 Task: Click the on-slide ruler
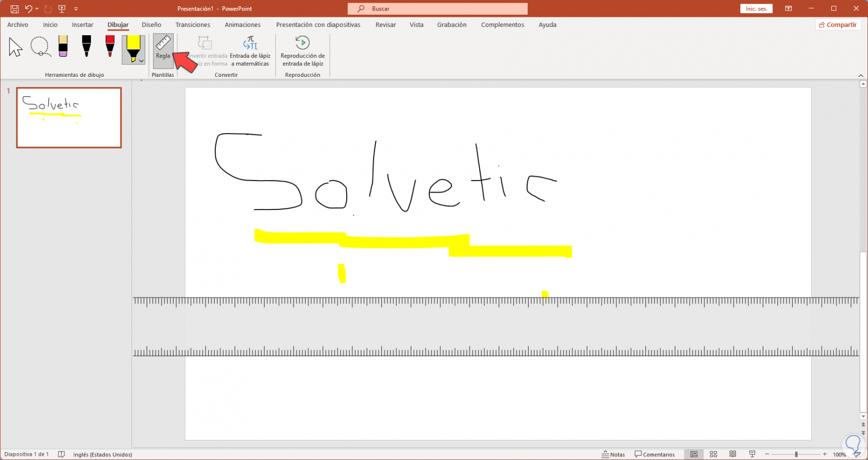(496, 327)
